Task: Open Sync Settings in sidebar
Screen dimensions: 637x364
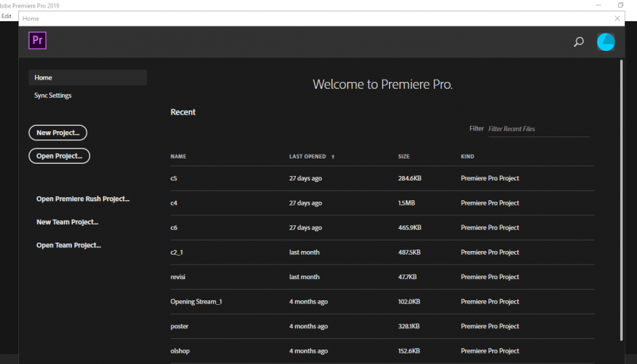Action: [x=53, y=96]
